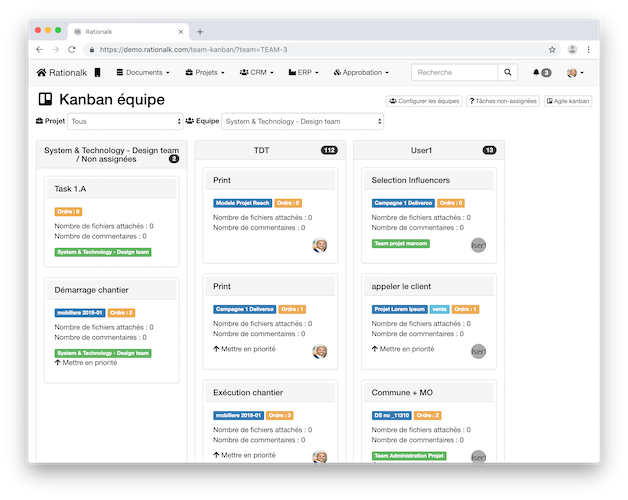The image size is (628, 500).
Task: Switch to the Agile kanban view
Action: coord(568,101)
